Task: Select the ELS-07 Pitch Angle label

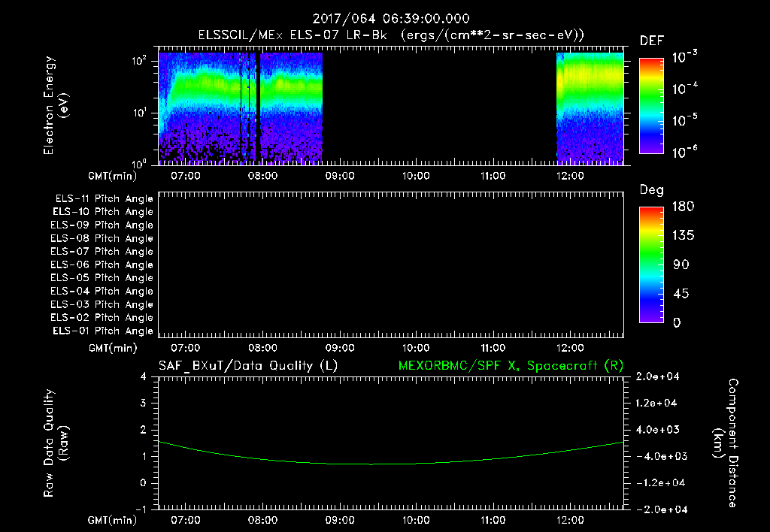Action: coord(102,251)
